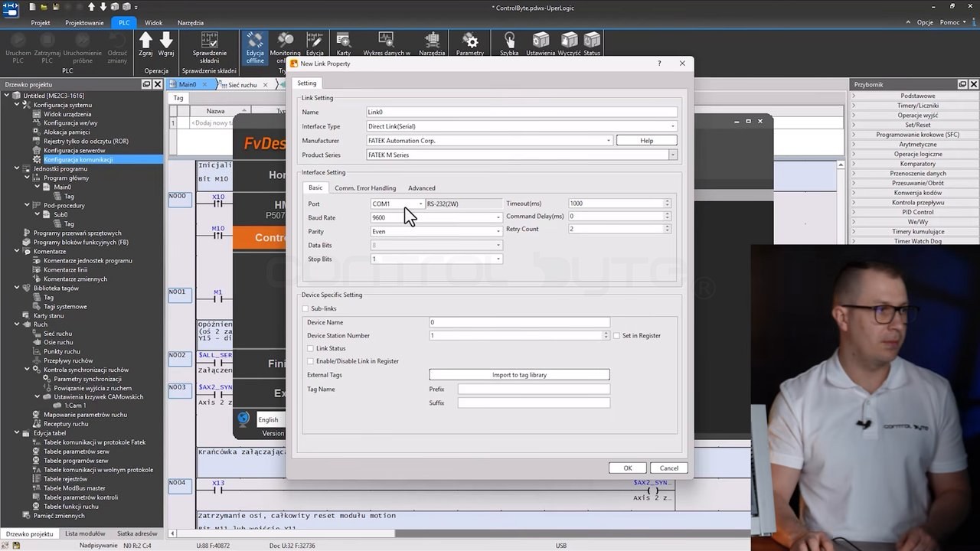Switch to the Widok ribbon tab
Image resolution: width=980 pixels, height=551 pixels.
click(x=153, y=23)
